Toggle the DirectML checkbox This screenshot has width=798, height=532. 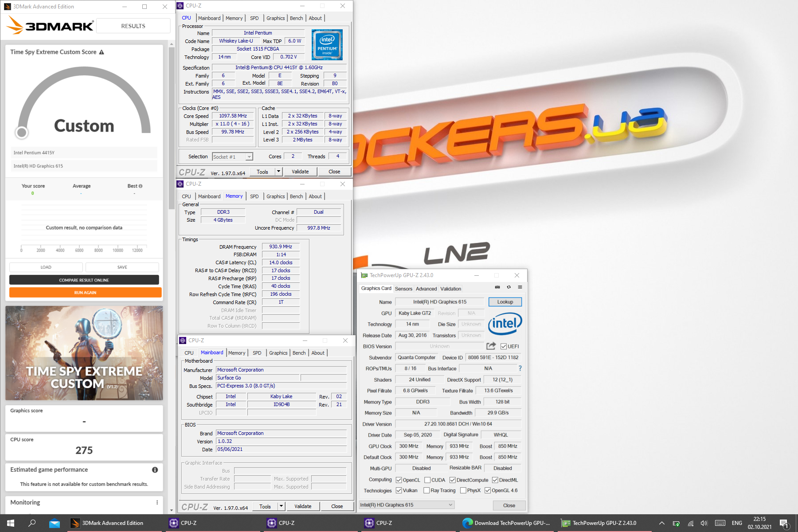[x=495, y=480]
